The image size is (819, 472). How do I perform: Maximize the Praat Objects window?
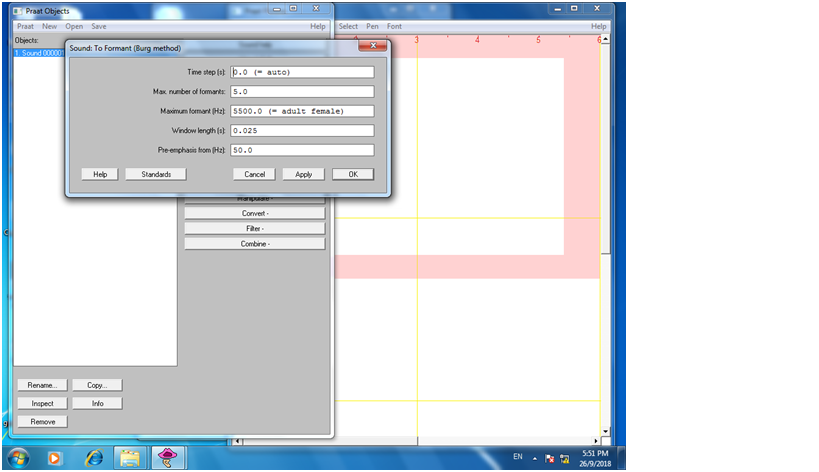tap(293, 8)
